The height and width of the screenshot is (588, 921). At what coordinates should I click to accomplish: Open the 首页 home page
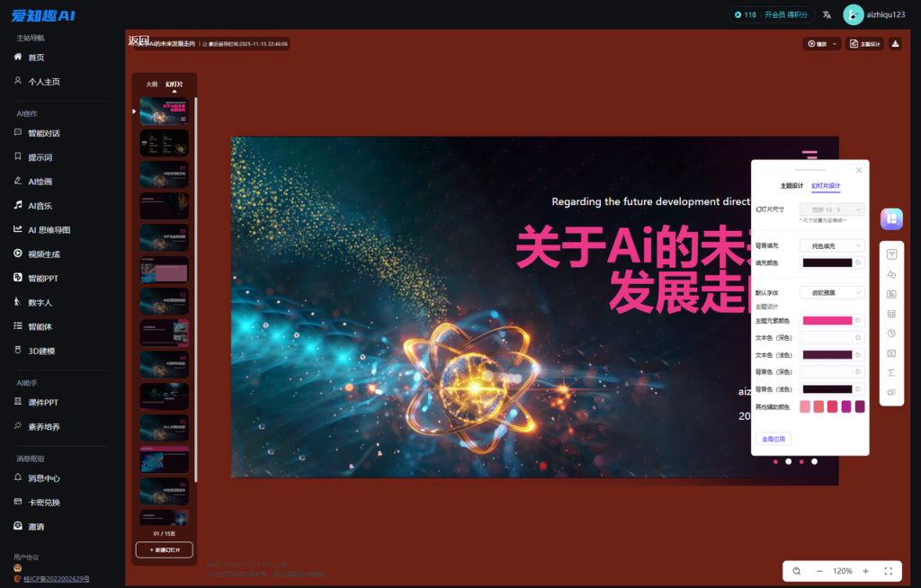point(36,58)
